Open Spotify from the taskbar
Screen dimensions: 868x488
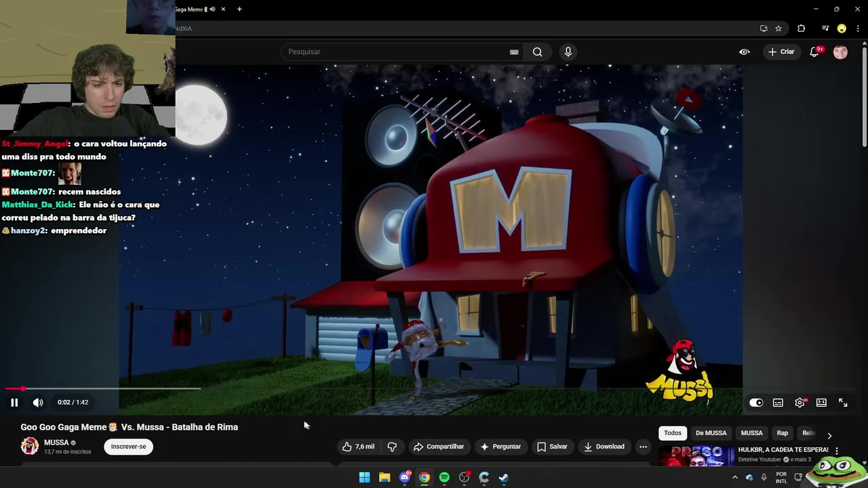tap(444, 477)
